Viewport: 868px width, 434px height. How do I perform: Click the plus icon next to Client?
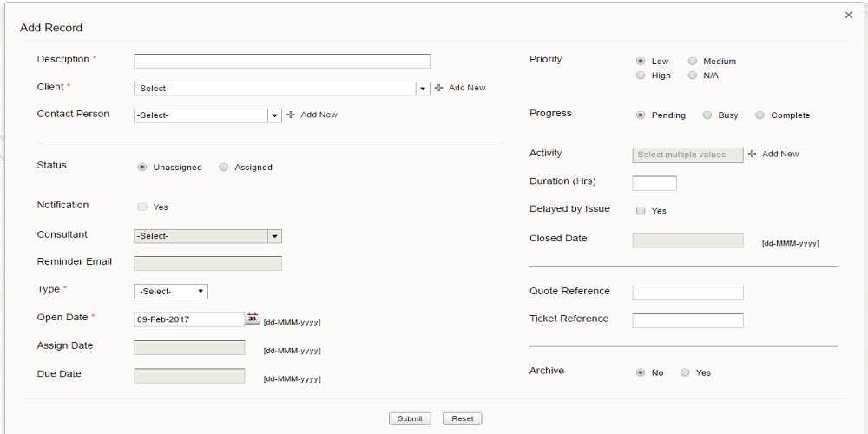(438, 88)
